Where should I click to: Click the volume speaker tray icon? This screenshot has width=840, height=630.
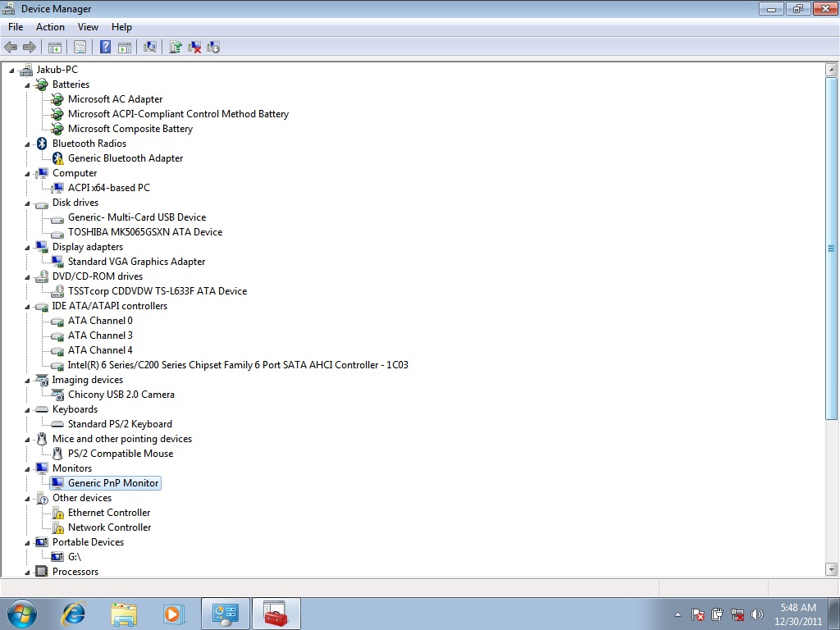pos(757,614)
